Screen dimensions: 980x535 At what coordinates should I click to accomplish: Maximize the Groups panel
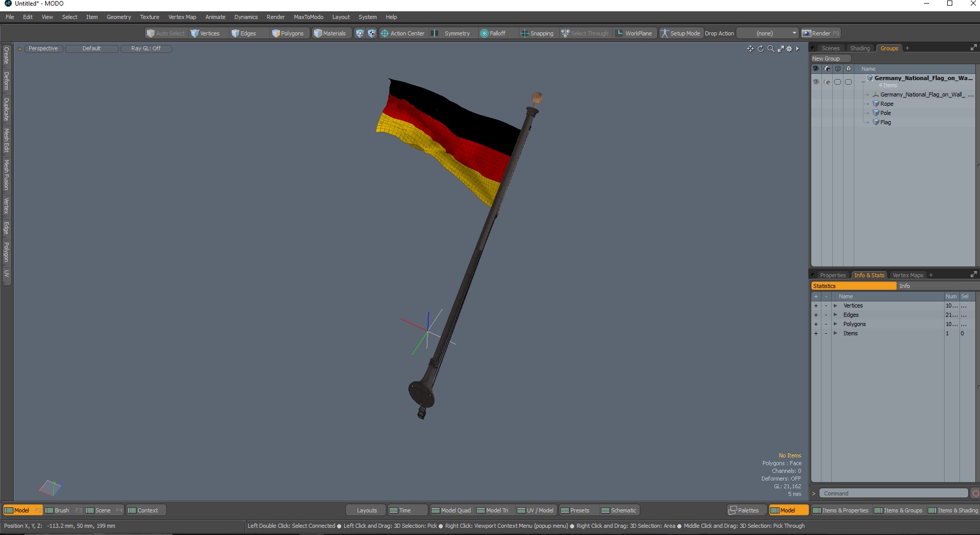tap(973, 48)
